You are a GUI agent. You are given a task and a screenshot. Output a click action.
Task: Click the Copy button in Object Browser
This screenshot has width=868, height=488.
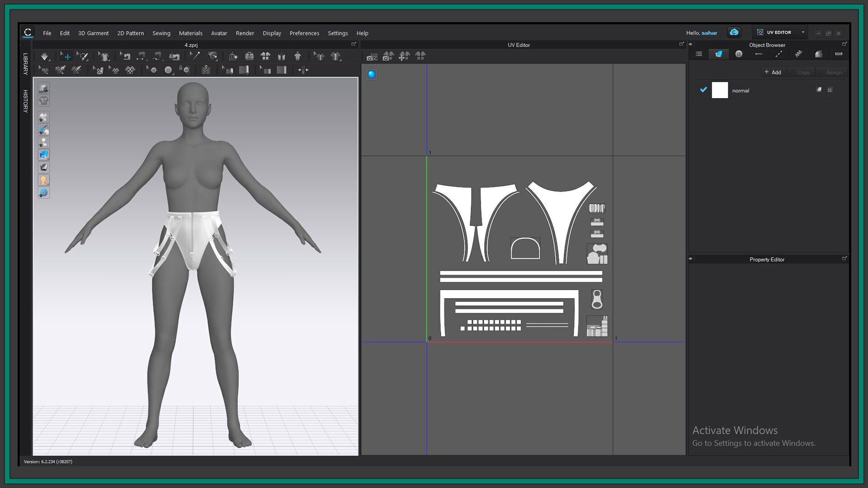(x=801, y=72)
